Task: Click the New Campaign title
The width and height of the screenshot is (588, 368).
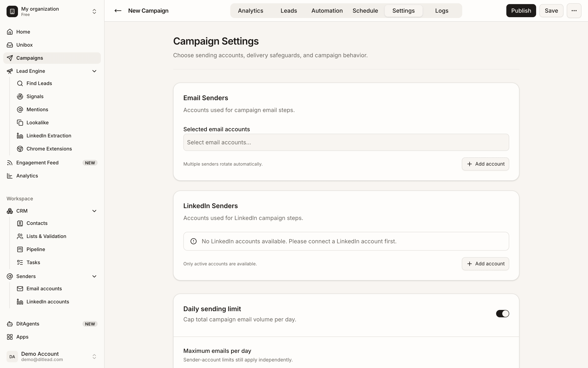Action: click(148, 11)
